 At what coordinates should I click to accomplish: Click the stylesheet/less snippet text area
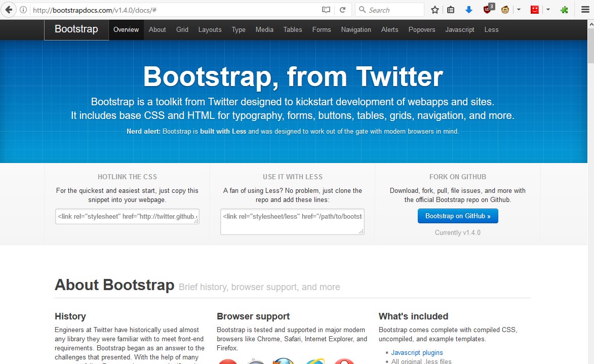293,222
